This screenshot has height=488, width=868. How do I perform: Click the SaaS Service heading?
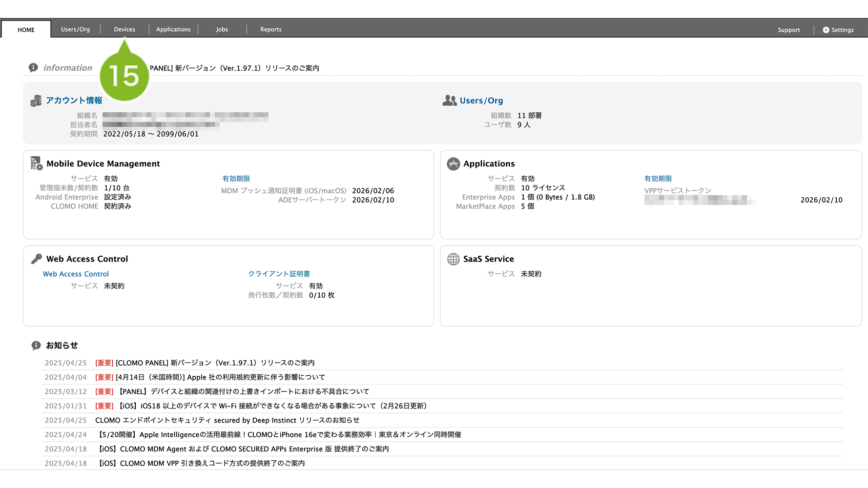[x=488, y=259]
